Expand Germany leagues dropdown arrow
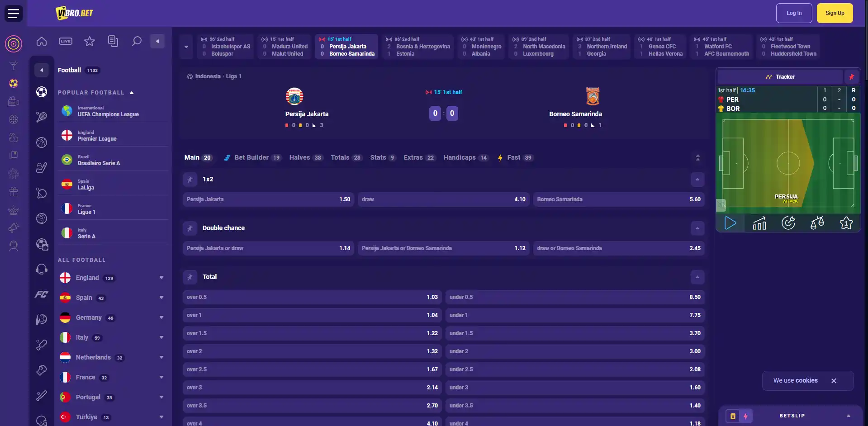Viewport: 868px width, 426px height. (x=161, y=317)
